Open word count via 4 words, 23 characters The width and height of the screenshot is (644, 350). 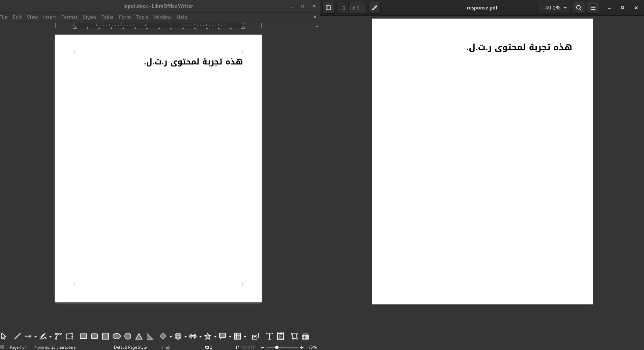pos(55,347)
